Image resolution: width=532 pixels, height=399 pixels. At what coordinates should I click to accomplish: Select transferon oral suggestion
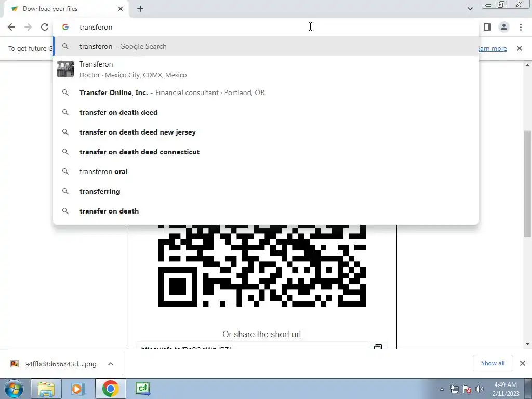pyautogui.click(x=266, y=171)
